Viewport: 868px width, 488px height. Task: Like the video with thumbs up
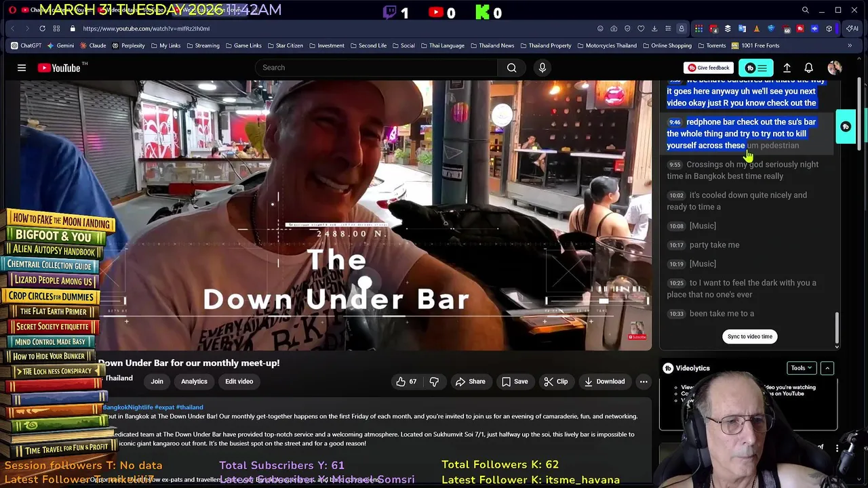(x=407, y=382)
